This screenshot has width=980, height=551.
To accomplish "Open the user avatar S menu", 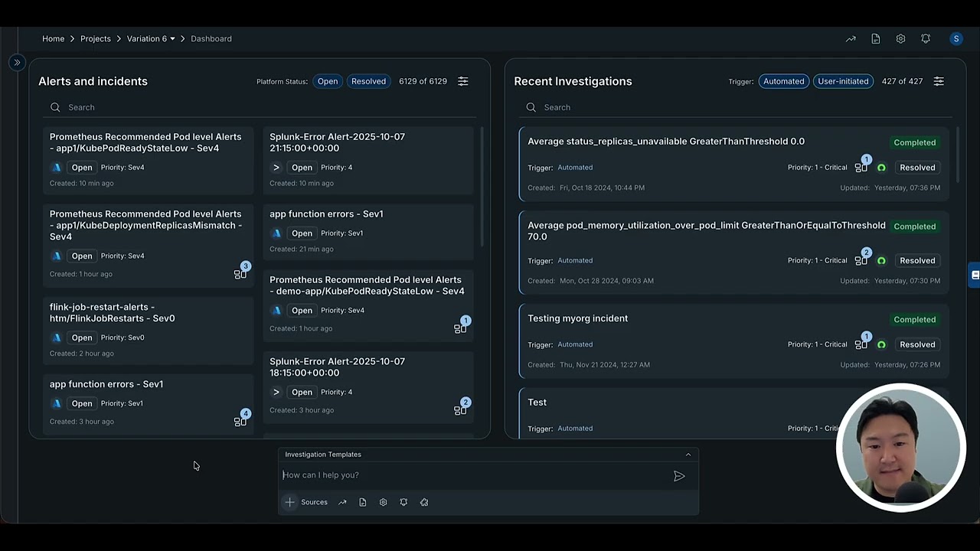I will [x=955, y=39].
